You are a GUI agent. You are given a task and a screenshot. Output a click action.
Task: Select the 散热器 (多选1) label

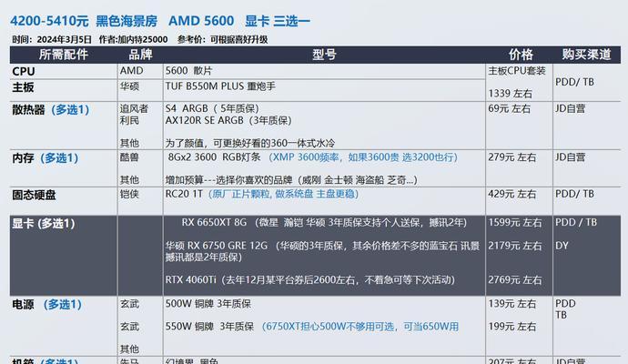50,110
